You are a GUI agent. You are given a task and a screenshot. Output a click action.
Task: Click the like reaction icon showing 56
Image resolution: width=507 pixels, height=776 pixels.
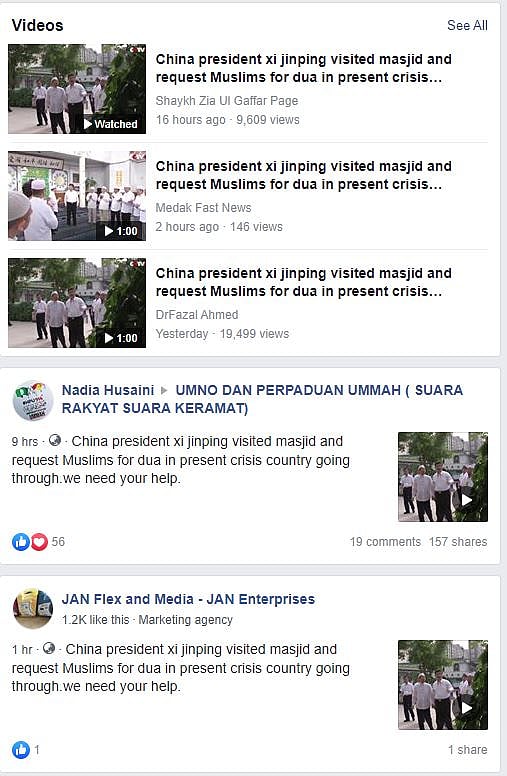pyautogui.click(x=21, y=542)
